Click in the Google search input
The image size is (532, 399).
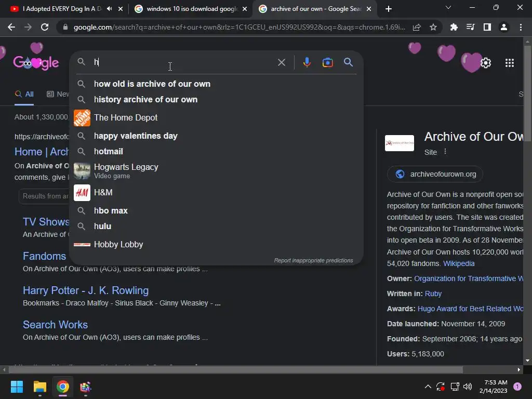point(183,62)
